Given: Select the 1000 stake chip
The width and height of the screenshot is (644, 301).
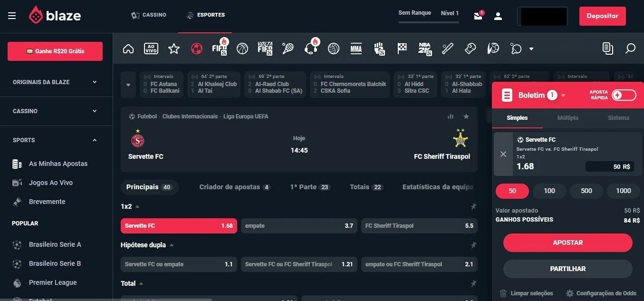Looking at the screenshot, I should tap(624, 191).
